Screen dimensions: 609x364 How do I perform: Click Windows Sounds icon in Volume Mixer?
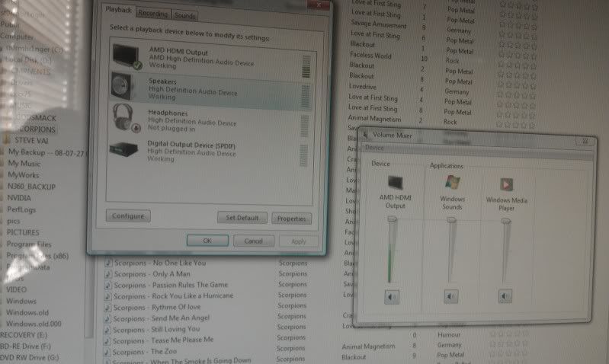[x=453, y=183]
